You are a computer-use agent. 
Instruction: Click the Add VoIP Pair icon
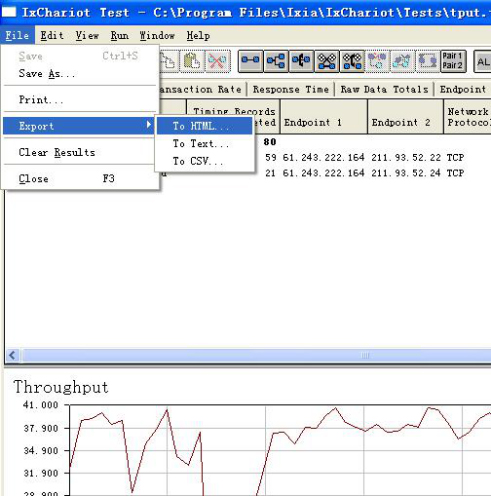click(301, 61)
